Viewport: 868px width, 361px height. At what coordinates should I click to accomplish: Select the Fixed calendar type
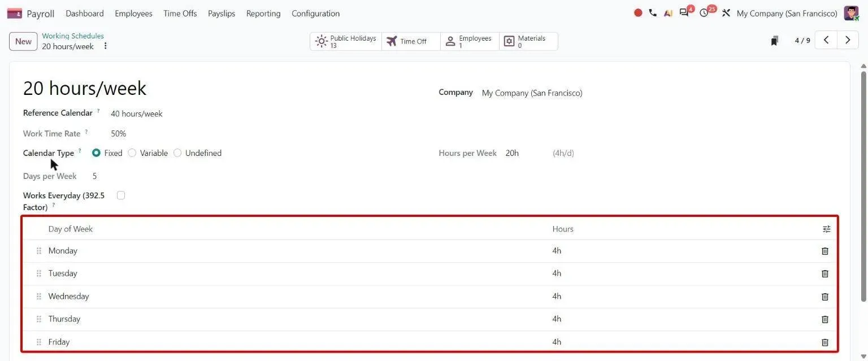tap(96, 153)
